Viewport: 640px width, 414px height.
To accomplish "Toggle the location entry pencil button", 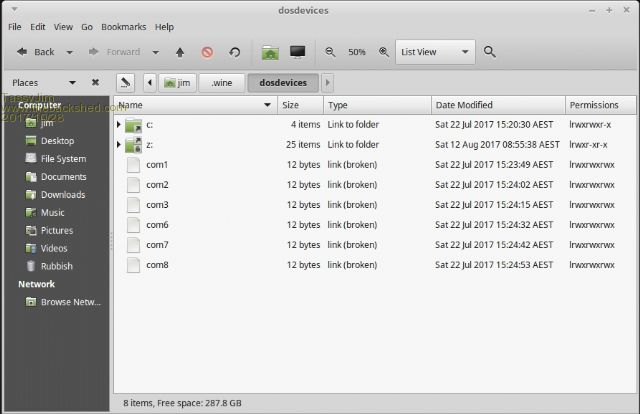I will 126,82.
